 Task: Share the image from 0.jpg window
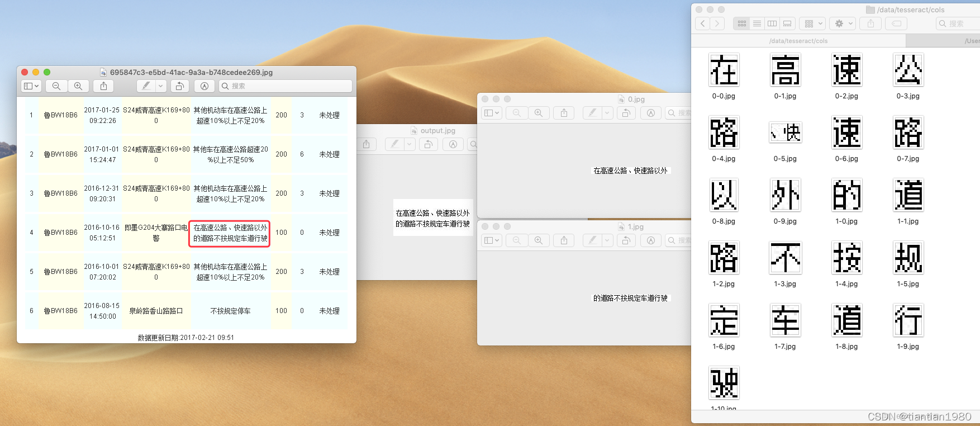coord(564,113)
